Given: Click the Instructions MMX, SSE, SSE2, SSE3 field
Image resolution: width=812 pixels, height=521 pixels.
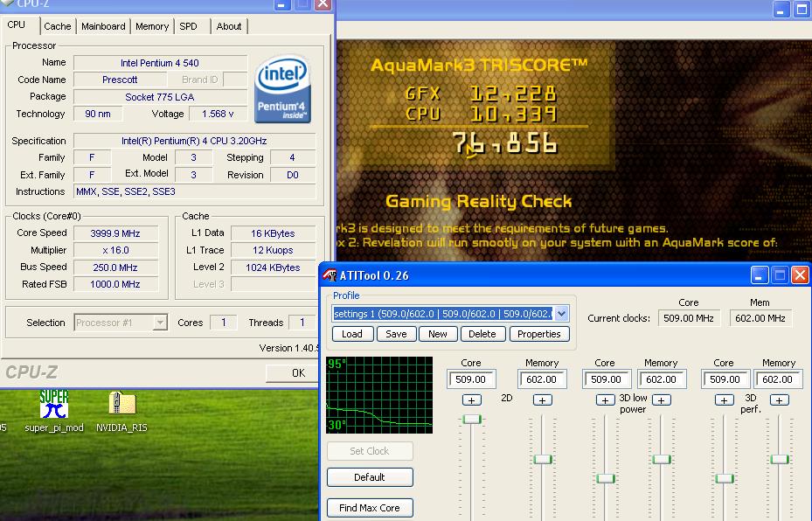Looking at the screenshot, I should point(195,191).
